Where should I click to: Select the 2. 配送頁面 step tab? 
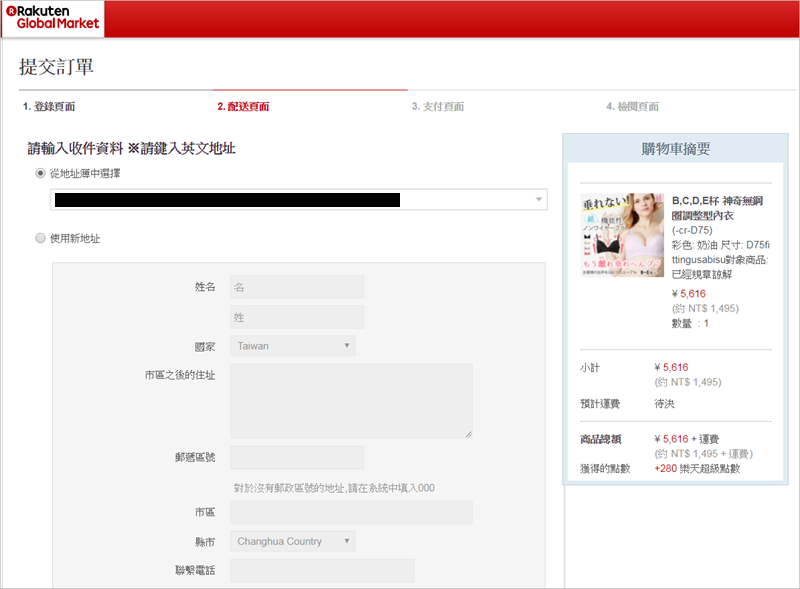[x=243, y=107]
